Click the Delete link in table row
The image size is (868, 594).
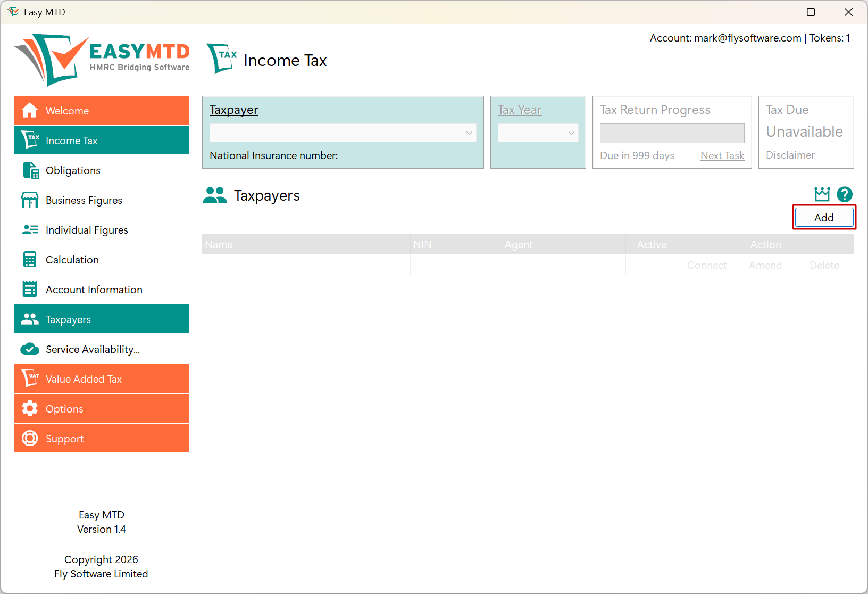pyautogui.click(x=824, y=265)
